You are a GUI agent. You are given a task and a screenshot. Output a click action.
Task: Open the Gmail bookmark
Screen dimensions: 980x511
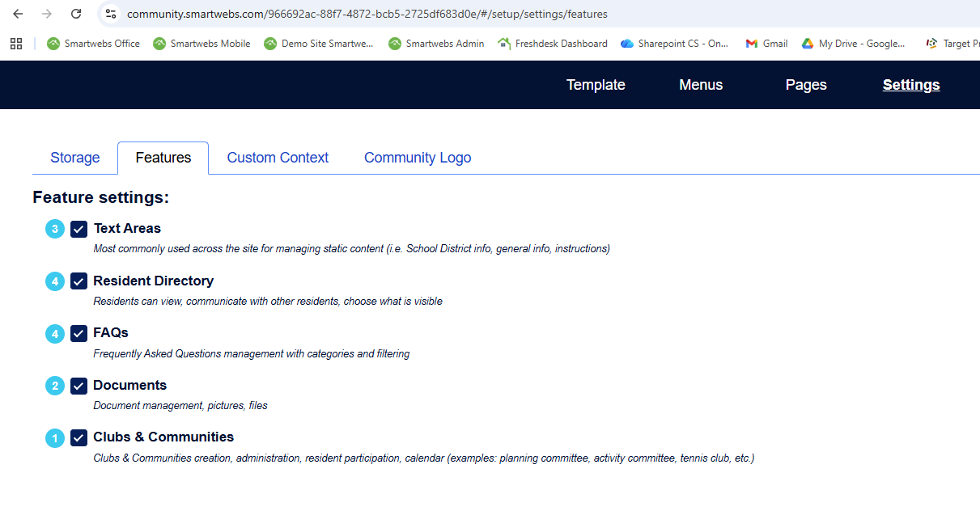(x=766, y=44)
